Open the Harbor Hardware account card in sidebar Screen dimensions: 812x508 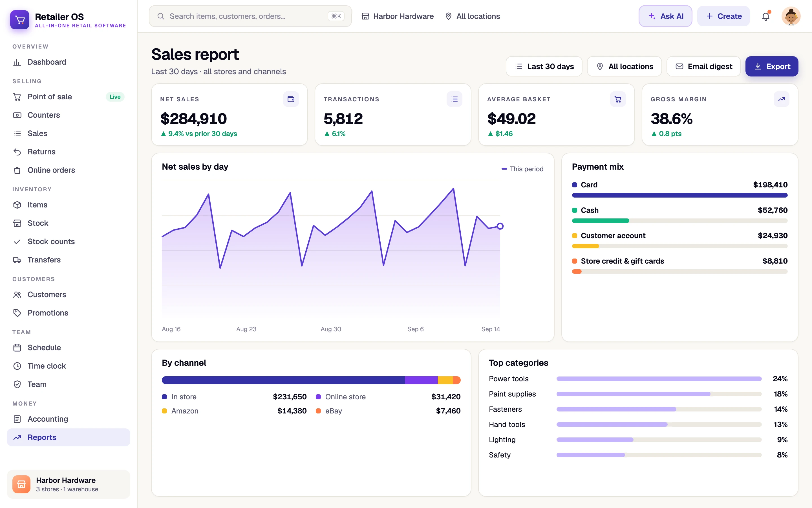(x=69, y=484)
